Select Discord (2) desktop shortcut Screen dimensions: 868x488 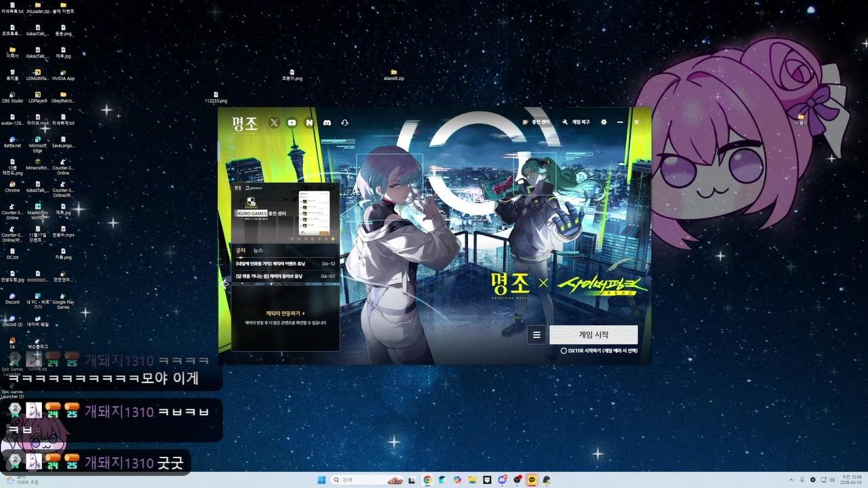point(12,320)
